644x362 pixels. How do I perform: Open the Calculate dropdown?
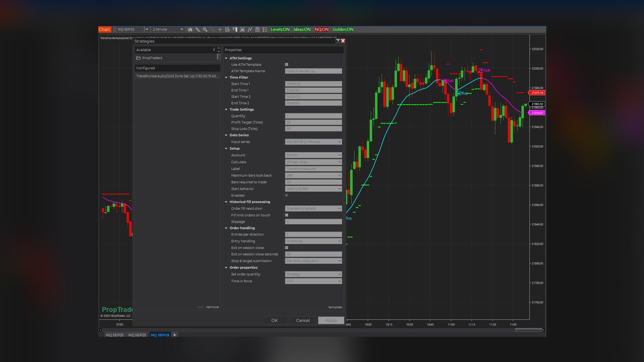(x=313, y=162)
